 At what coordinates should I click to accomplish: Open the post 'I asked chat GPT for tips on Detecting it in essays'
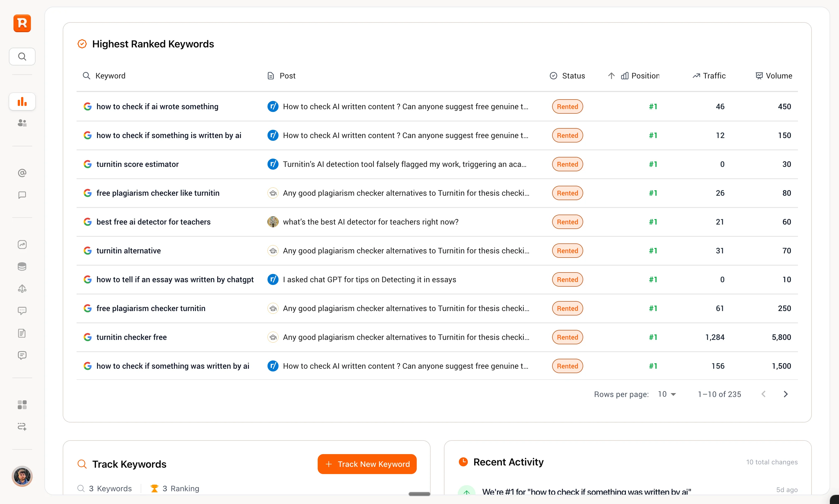pyautogui.click(x=369, y=280)
